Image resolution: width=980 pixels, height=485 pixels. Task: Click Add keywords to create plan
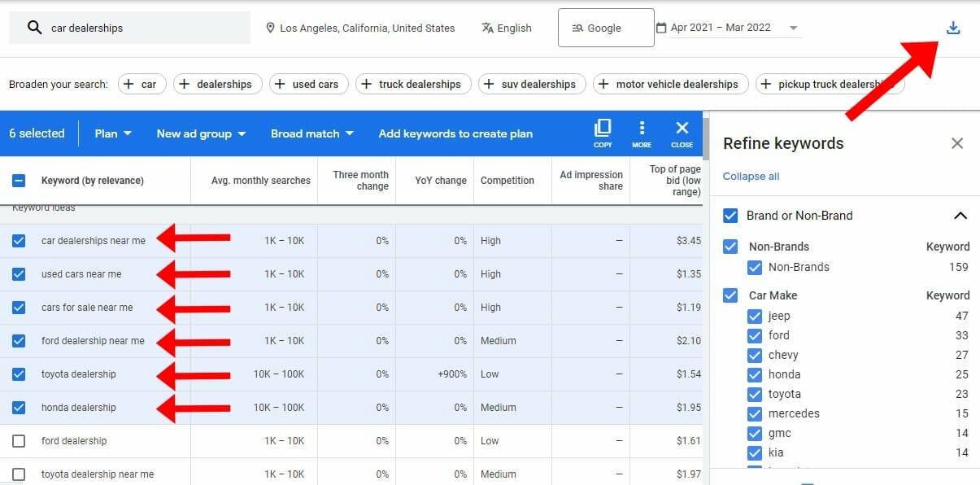coord(455,133)
